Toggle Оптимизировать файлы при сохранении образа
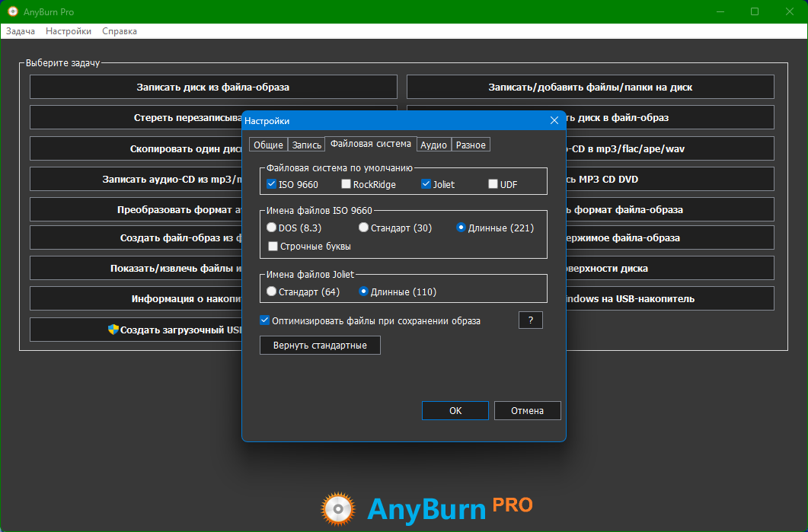 click(265, 320)
